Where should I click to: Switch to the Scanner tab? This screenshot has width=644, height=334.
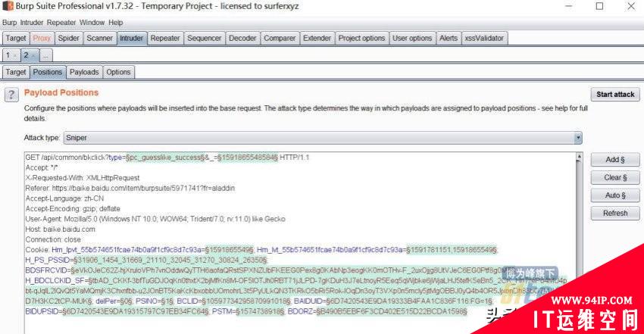click(x=99, y=38)
